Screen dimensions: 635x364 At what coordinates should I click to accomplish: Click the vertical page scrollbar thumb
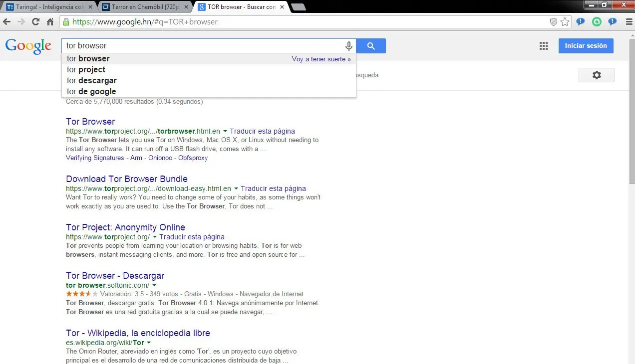pos(631,112)
